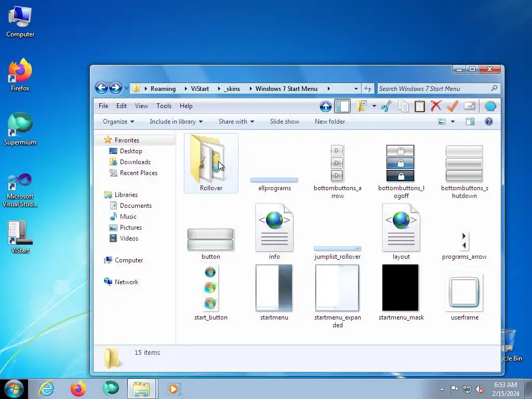
Task: Click ViStart in the address breadcrumb
Action: point(200,88)
